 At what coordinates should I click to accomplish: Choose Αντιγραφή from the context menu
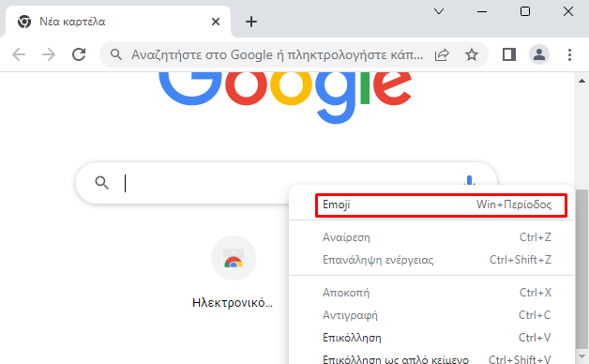click(x=432, y=315)
